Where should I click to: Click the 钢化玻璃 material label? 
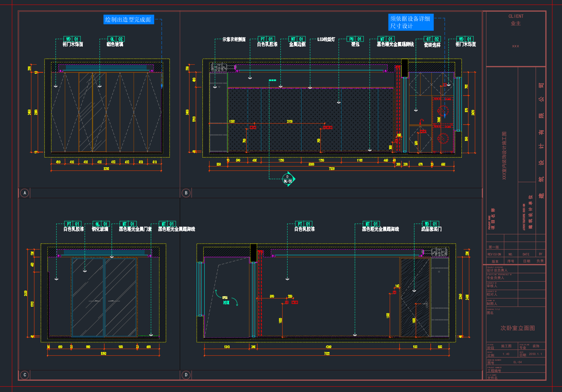[100, 229]
